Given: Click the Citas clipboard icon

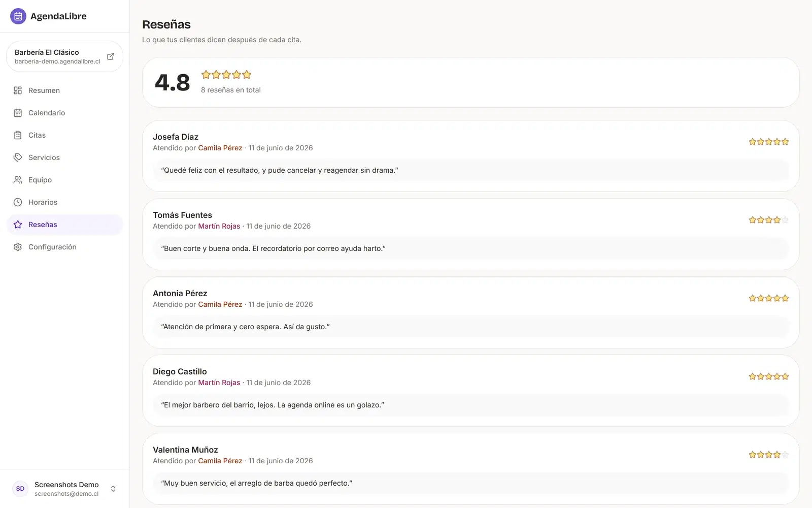Looking at the screenshot, I should (x=18, y=135).
